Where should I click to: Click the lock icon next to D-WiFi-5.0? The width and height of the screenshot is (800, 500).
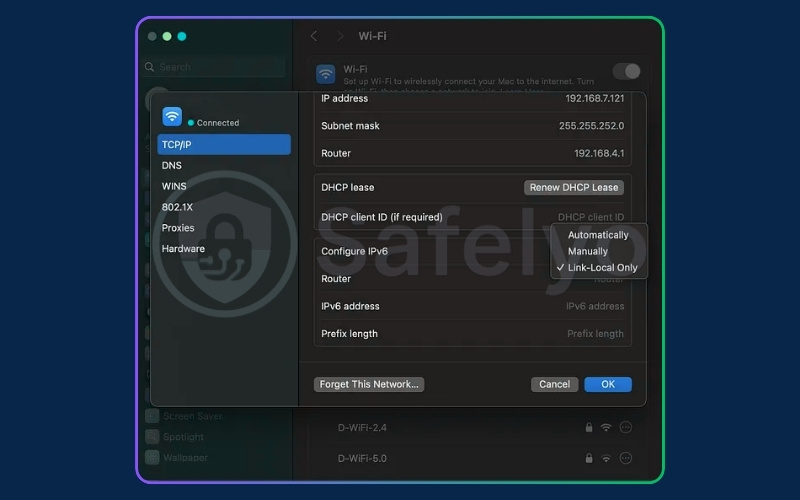pos(589,458)
